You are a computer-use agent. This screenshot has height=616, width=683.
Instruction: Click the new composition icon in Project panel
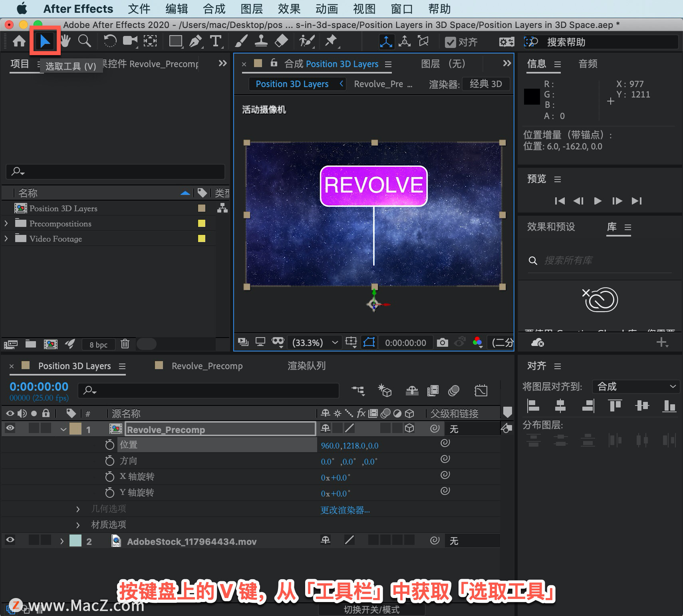50,344
